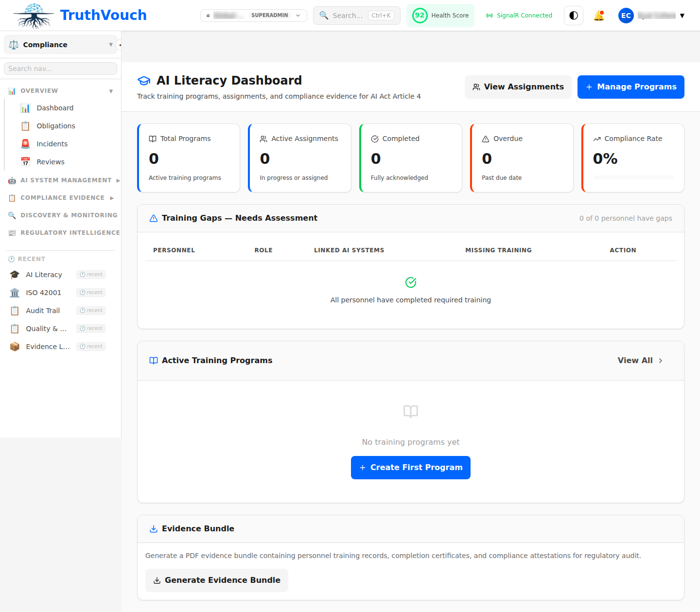This screenshot has width=700, height=612.
Task: Click Manage Programs
Action: tap(630, 87)
